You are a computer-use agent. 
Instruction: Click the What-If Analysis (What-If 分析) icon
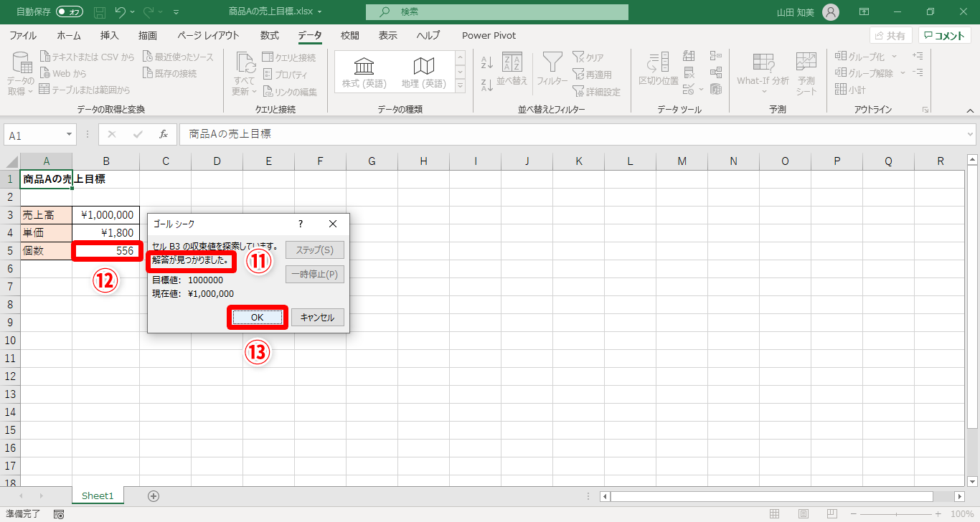(x=763, y=63)
